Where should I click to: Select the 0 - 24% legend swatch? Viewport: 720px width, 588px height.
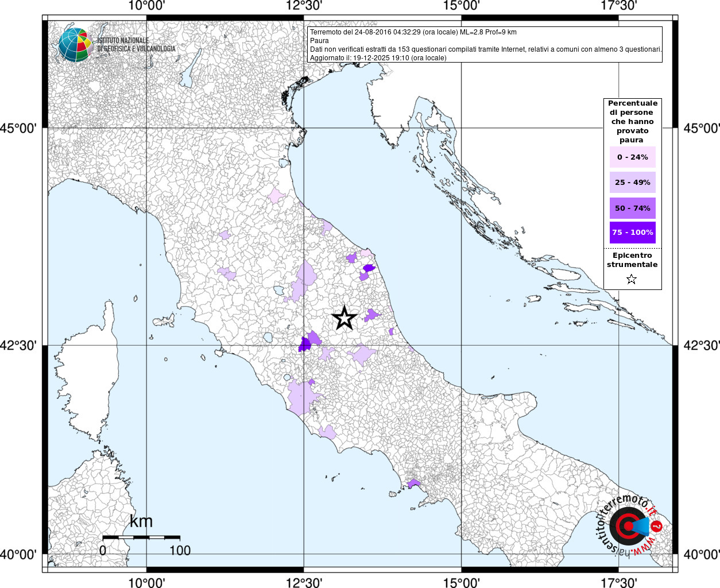pyautogui.click(x=632, y=157)
